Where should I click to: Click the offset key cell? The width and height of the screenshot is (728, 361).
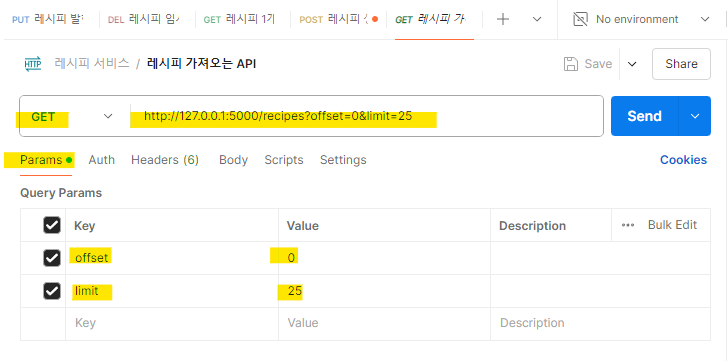(172, 258)
